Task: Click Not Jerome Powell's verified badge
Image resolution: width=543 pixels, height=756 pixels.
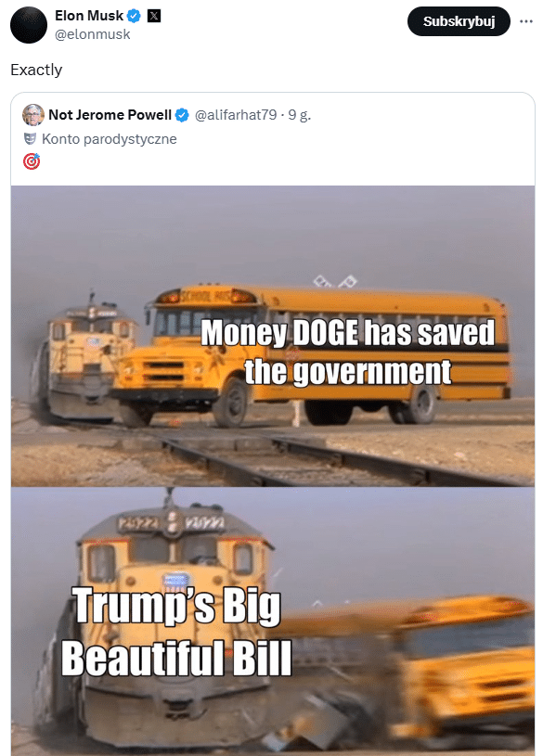Action: [x=182, y=115]
